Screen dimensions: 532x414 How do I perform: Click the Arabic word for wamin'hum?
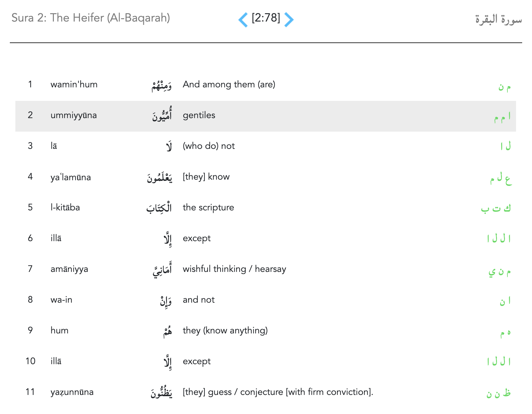(x=161, y=86)
